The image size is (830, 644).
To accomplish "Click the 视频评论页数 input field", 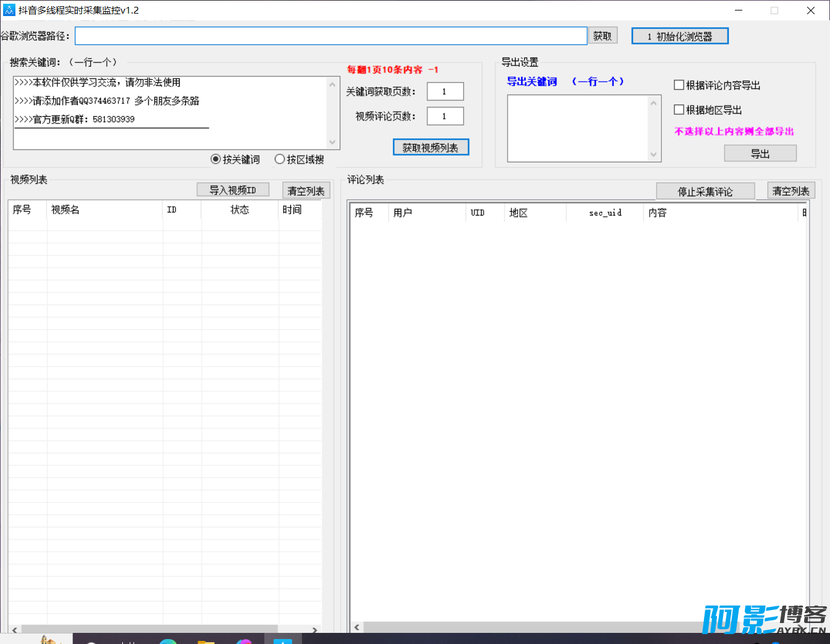I will tap(445, 116).
